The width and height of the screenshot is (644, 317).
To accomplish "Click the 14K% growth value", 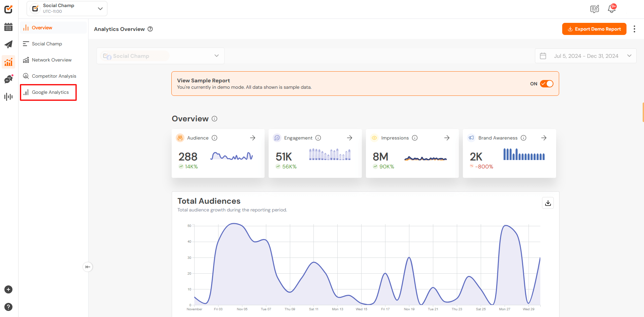I will [x=192, y=167].
